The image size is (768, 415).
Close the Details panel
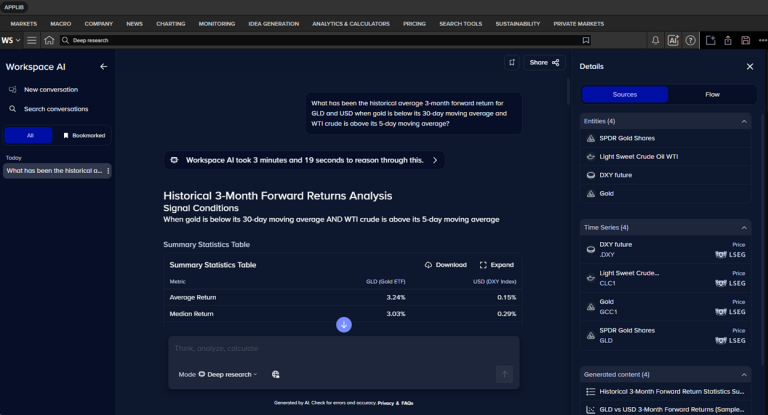tap(750, 66)
